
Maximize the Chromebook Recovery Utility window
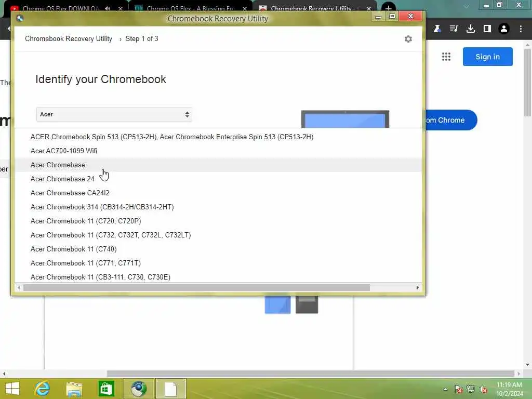coord(392,16)
